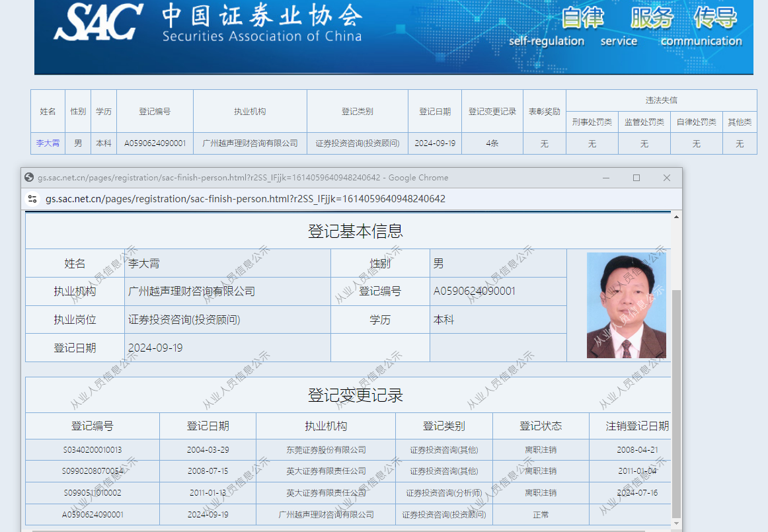Screen dimensions: 768x532
Task: Click registration number A0590624090001 in the top table
Action: (x=155, y=143)
